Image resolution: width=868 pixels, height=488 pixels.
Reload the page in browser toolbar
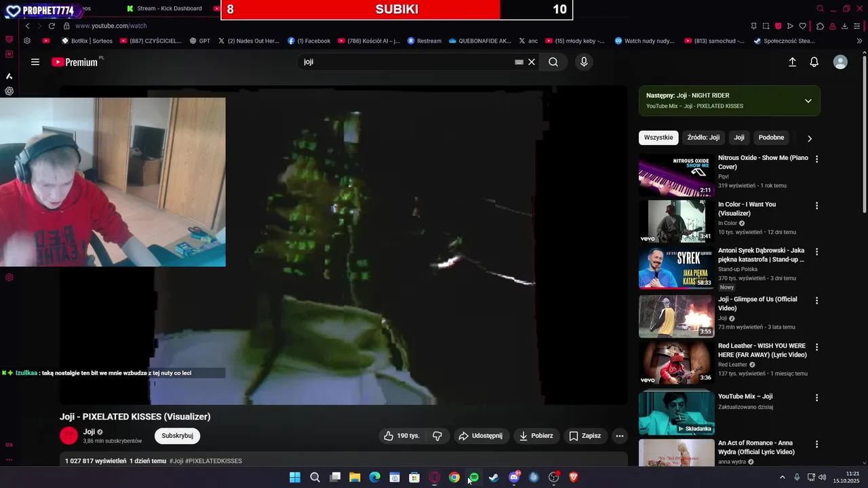(52, 26)
